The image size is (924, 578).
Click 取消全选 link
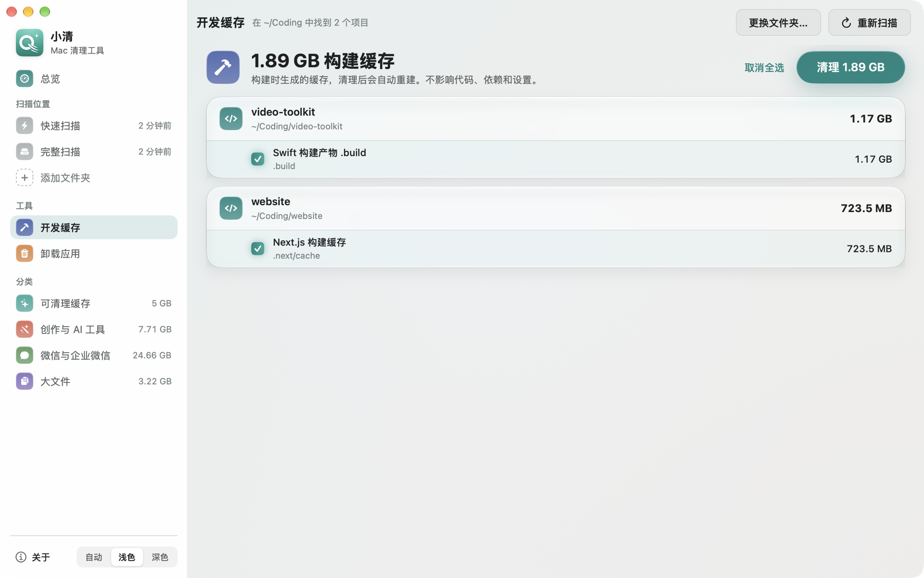(764, 68)
